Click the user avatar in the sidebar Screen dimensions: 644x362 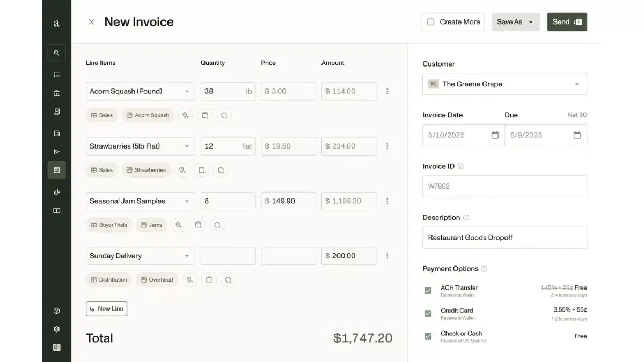pyautogui.click(x=56, y=348)
